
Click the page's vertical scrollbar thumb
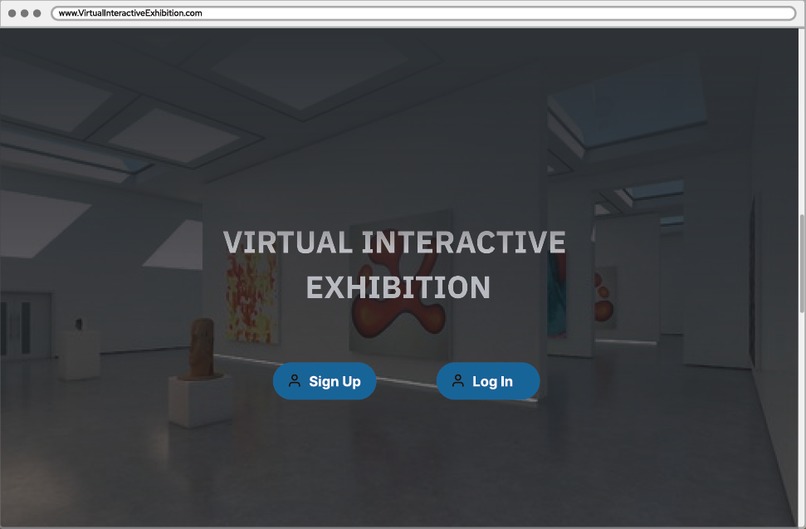point(802,263)
